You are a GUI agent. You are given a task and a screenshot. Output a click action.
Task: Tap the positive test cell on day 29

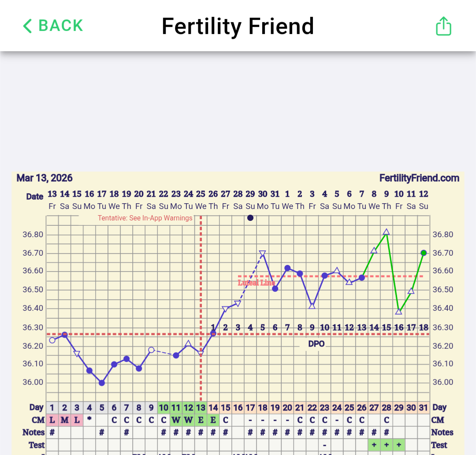(399, 444)
